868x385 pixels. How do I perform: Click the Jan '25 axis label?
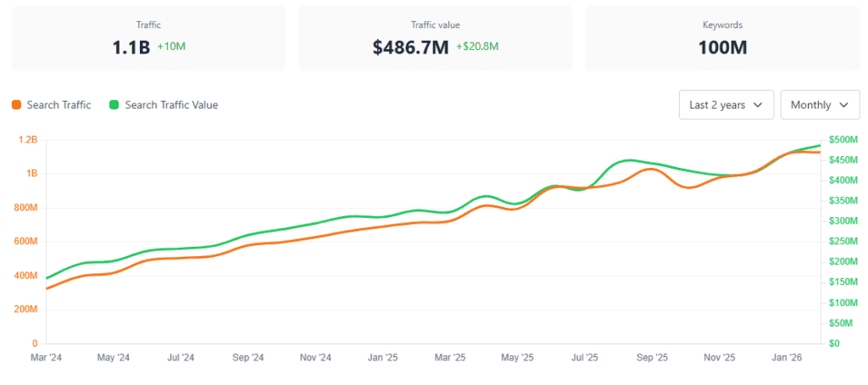383,358
